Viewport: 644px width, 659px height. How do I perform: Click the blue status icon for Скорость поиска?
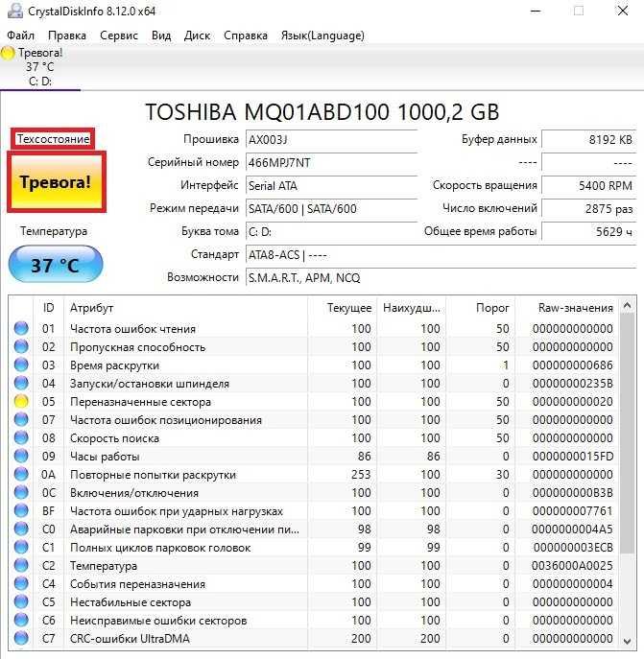tap(21, 437)
